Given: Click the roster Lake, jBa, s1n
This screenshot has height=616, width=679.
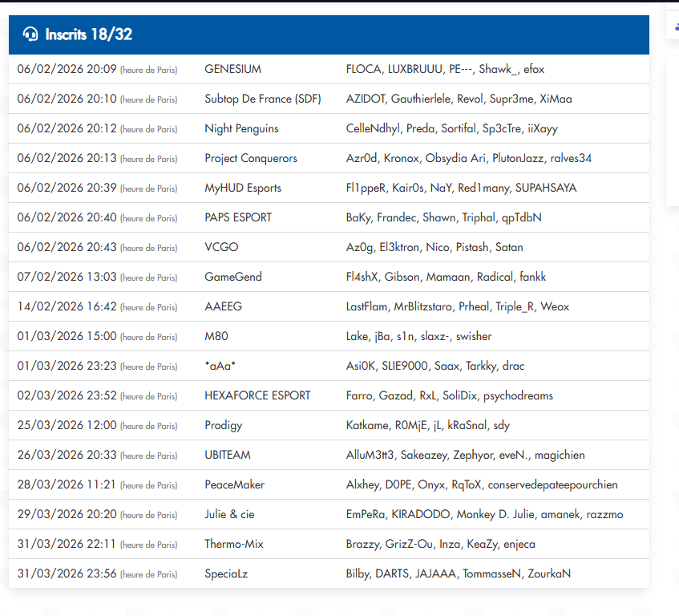Looking at the screenshot, I should tap(418, 336).
